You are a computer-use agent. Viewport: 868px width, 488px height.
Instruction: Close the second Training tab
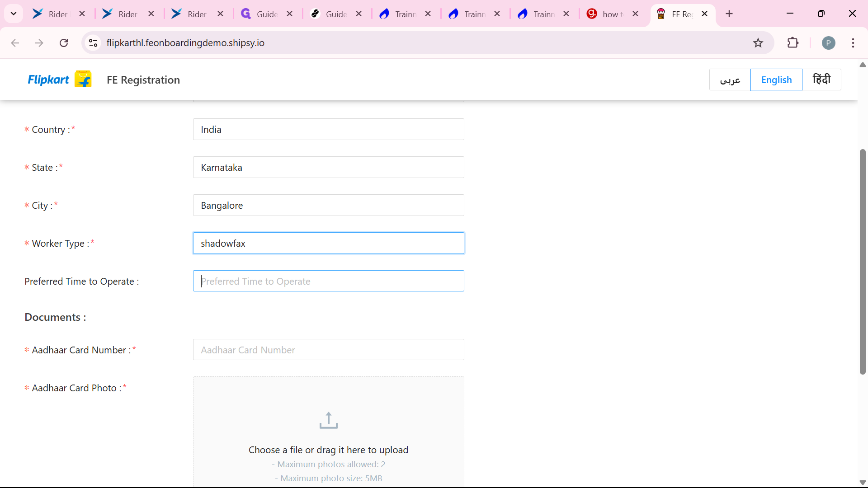pos(497,14)
